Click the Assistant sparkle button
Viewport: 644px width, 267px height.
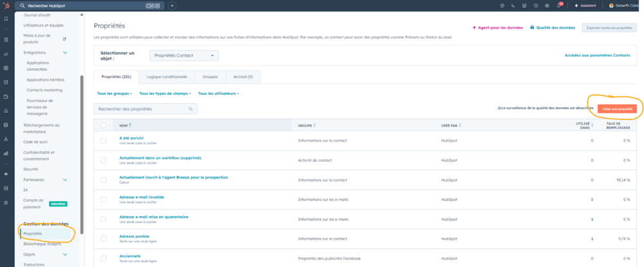(585, 6)
